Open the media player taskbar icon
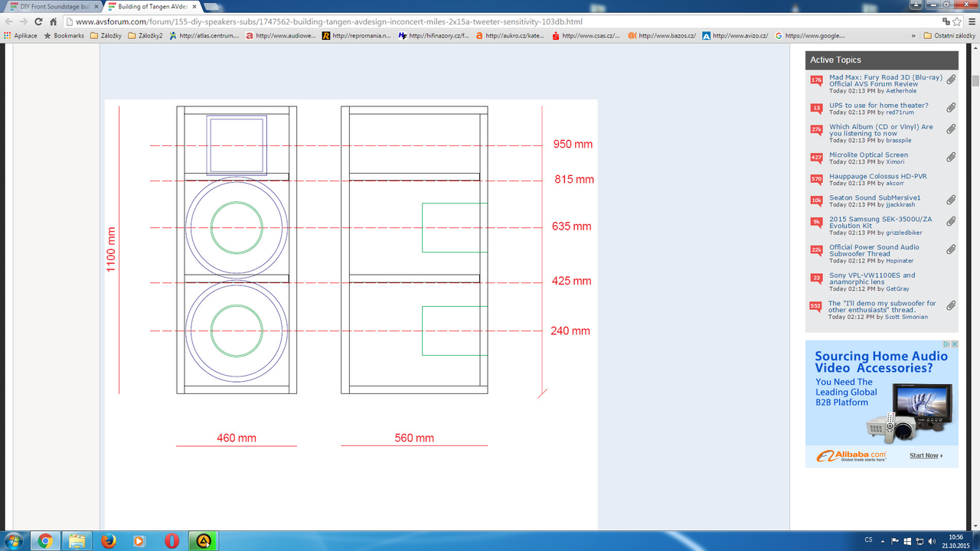980x551 pixels. coord(139,540)
